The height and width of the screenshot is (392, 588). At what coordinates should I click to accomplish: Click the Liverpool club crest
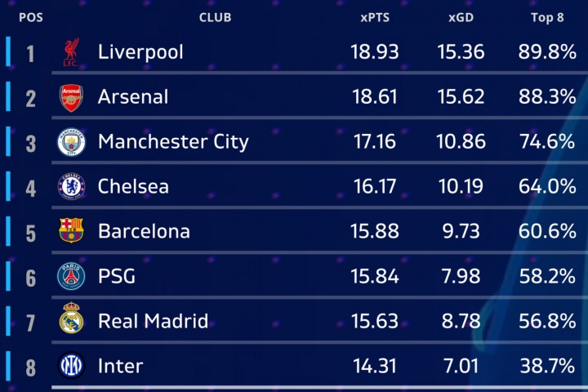[x=71, y=53]
